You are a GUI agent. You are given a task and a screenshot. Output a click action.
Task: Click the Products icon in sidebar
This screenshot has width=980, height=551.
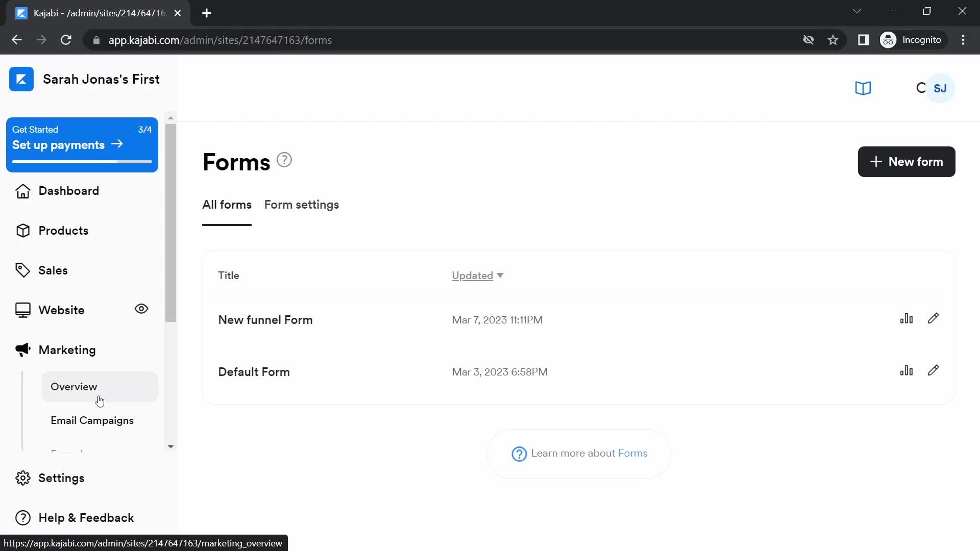pyautogui.click(x=23, y=230)
